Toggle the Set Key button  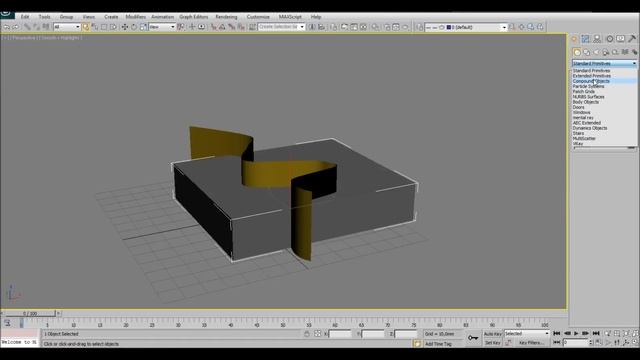pyautogui.click(x=493, y=343)
